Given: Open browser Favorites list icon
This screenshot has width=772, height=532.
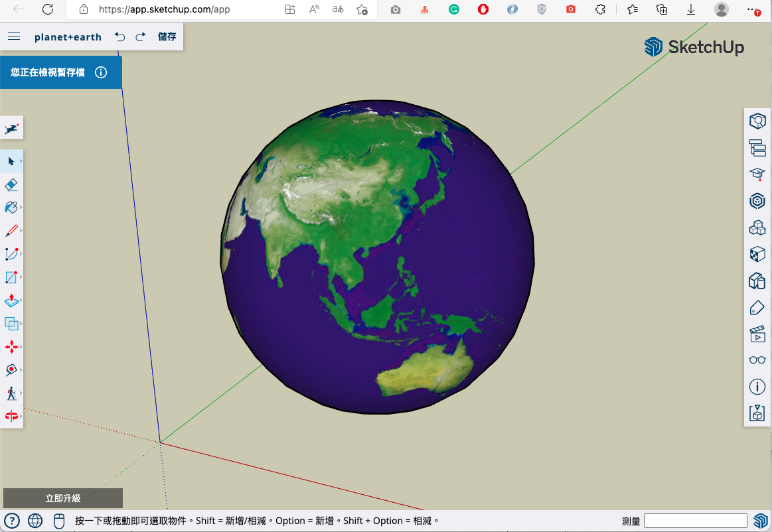Looking at the screenshot, I should (633, 9).
